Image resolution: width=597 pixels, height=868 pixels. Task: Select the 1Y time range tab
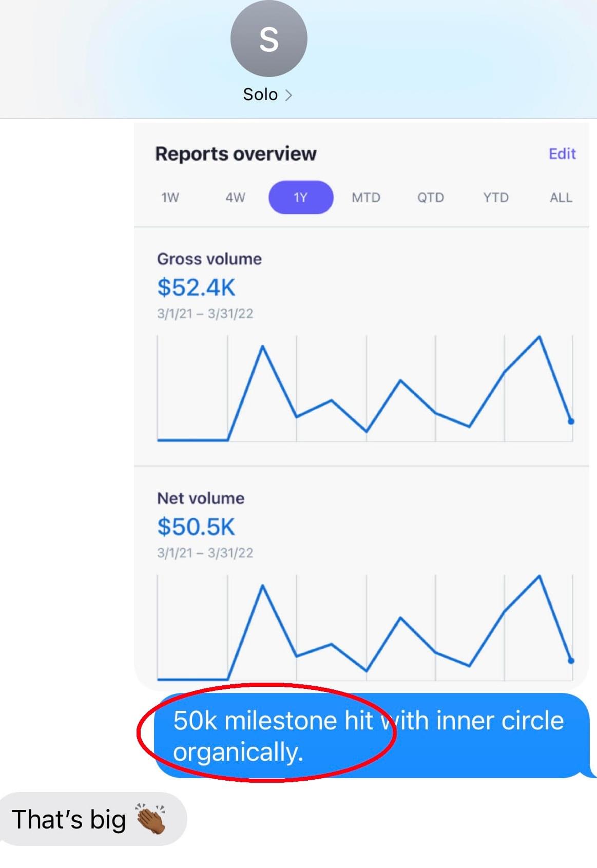(x=301, y=198)
